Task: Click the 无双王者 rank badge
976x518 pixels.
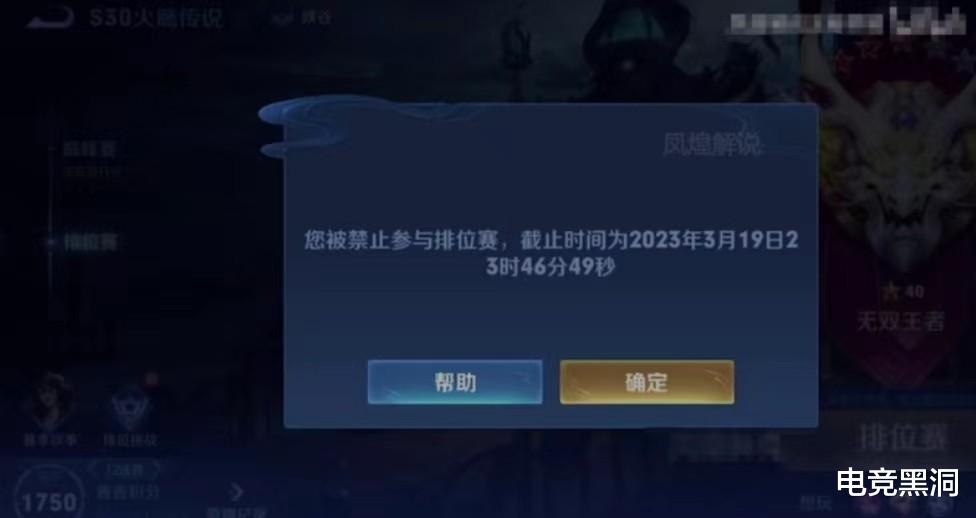Action: point(900,321)
